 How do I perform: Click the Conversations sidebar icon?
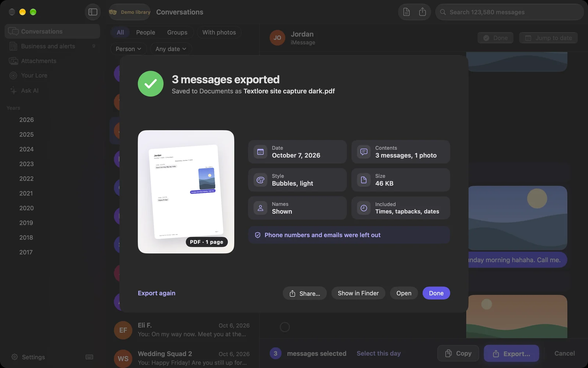pos(14,32)
